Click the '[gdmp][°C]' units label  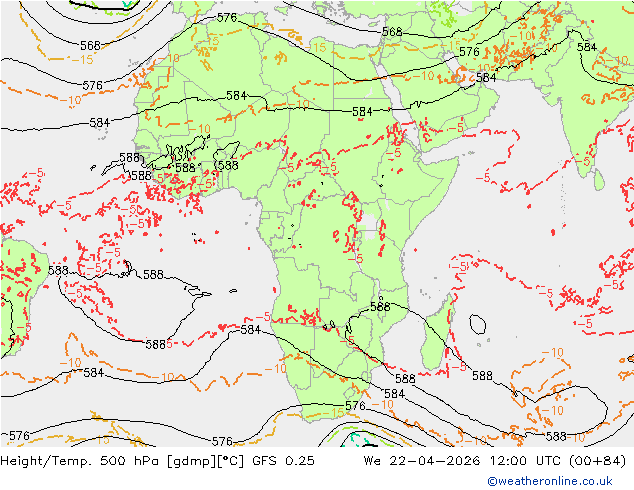coord(206,461)
